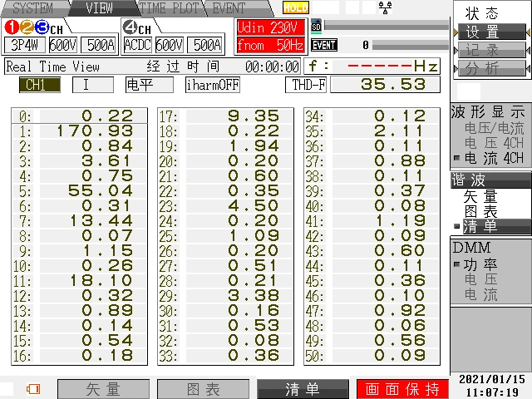This screenshot has height=399, width=532.
Task: Click the orange channel 2 circle icon
Action: tap(27, 27)
